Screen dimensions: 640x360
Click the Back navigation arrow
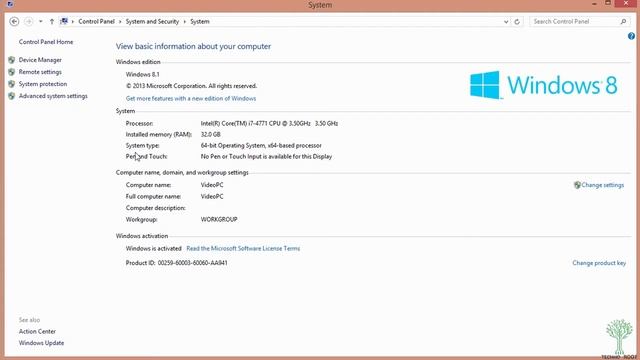coord(14,21)
